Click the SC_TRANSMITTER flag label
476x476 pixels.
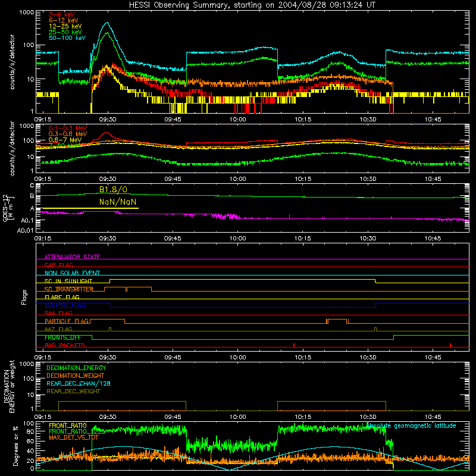tap(69, 289)
